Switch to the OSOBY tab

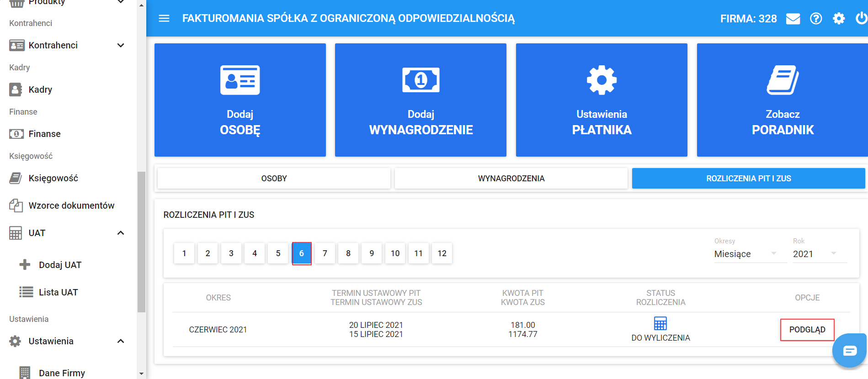pos(274,179)
